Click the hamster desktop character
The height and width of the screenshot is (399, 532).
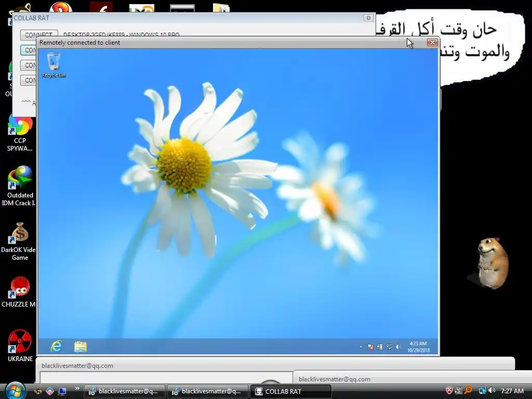[x=493, y=263]
